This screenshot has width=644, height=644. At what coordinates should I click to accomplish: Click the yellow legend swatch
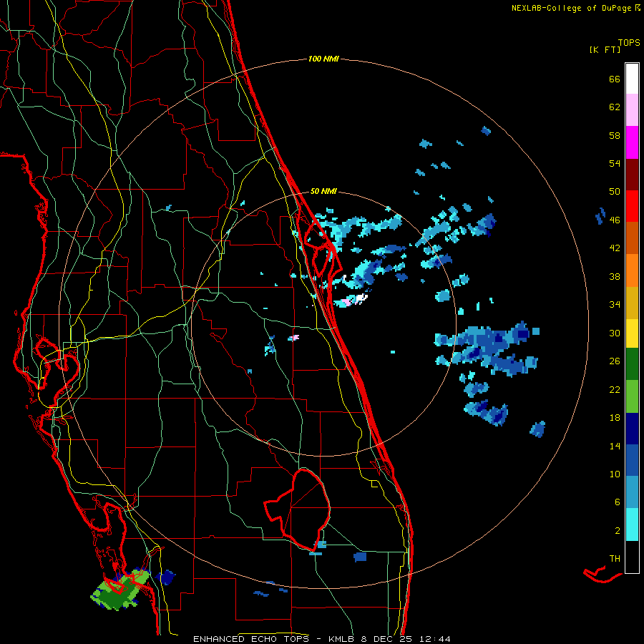coord(632,333)
